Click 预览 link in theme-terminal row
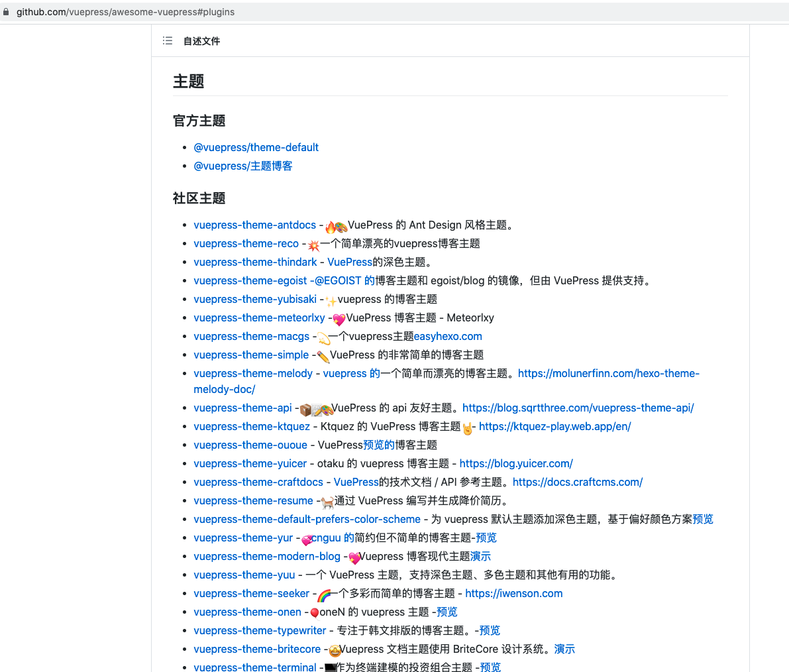The width and height of the screenshot is (789, 672). pyautogui.click(x=490, y=667)
